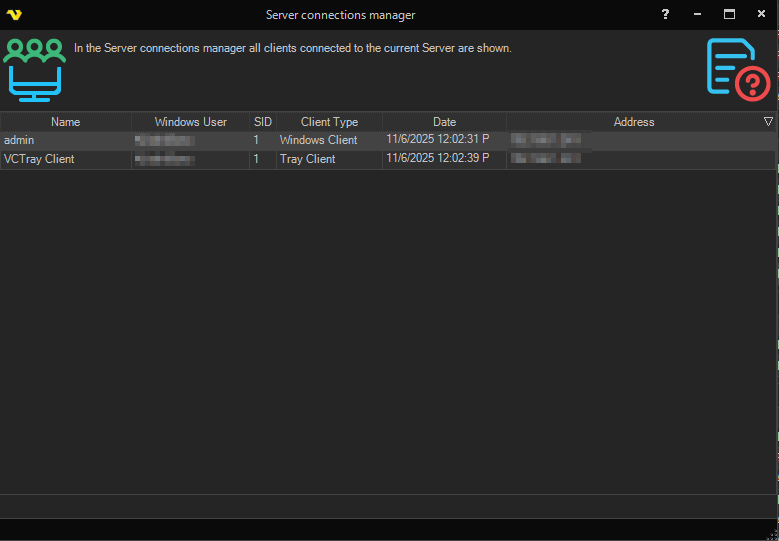Sort by the Date column header
This screenshot has height=541, width=779.
[444, 122]
